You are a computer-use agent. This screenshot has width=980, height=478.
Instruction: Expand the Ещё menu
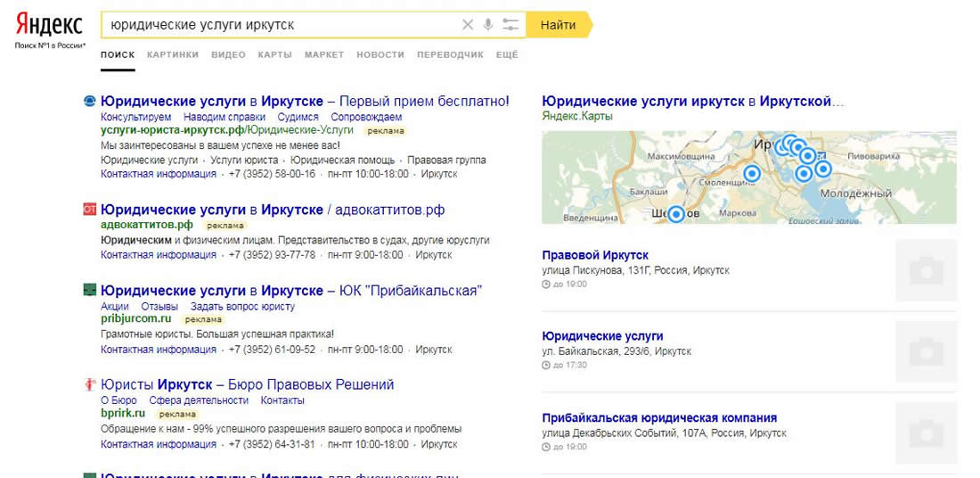pyautogui.click(x=507, y=54)
